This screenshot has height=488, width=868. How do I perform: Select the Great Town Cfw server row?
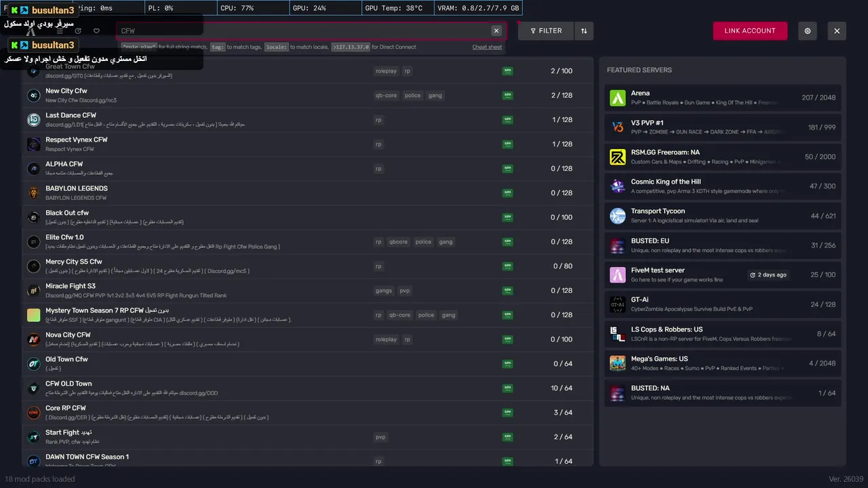(307, 71)
